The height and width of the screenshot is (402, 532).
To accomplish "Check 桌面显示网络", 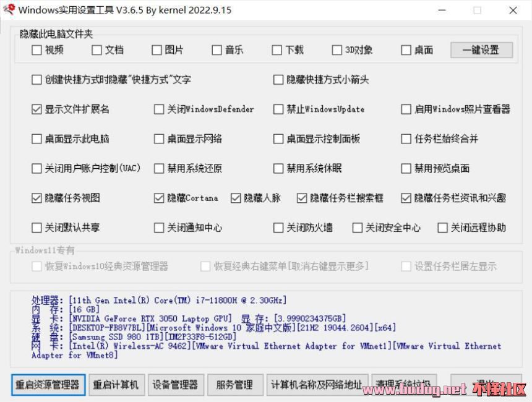I will click(x=159, y=139).
